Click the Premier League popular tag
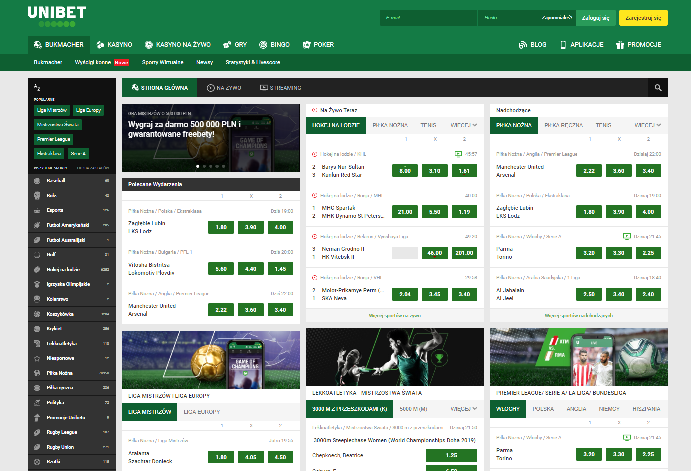 (54, 139)
